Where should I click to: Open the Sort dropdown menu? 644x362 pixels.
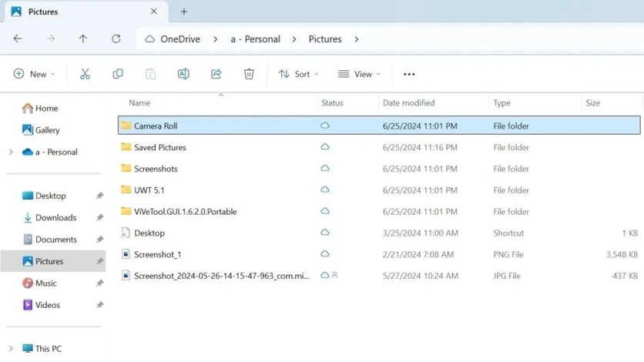click(x=299, y=74)
